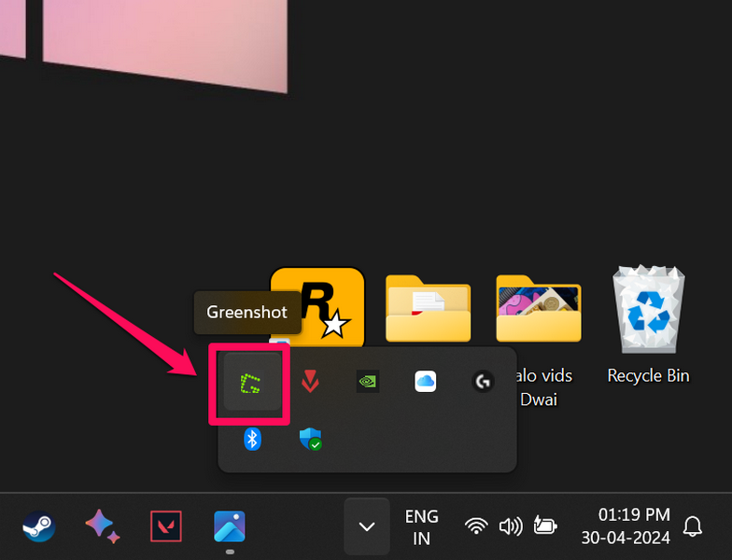
Task: Click the volume speaker icon
Action: click(510, 526)
